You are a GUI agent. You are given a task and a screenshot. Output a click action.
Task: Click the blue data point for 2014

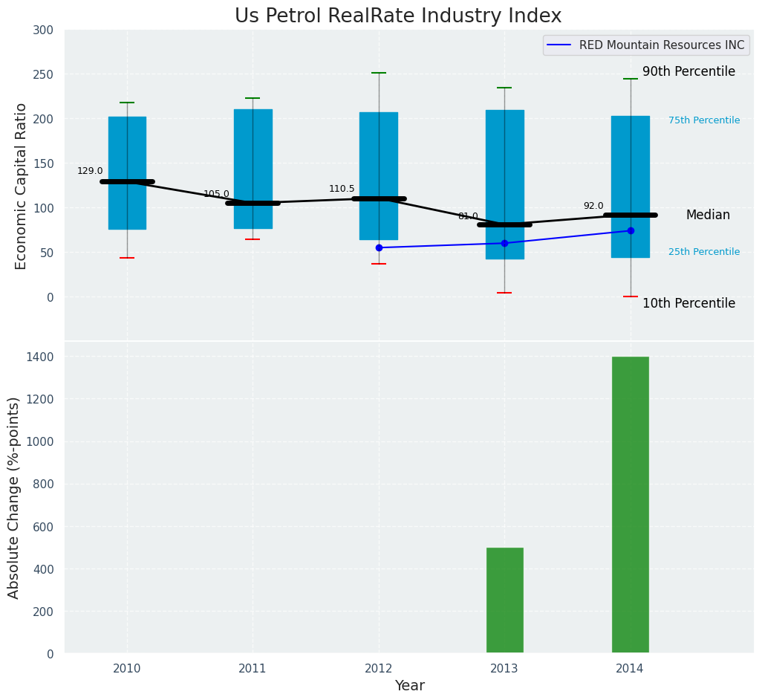[x=631, y=230]
